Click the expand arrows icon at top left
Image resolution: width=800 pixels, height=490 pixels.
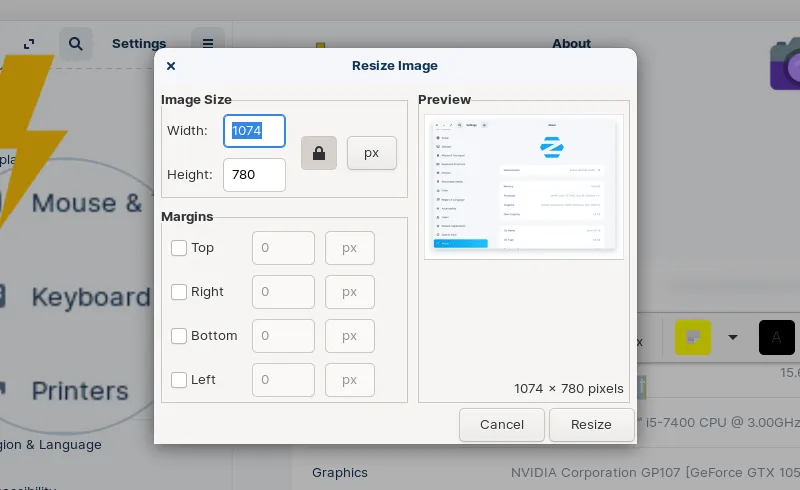pyautogui.click(x=30, y=43)
